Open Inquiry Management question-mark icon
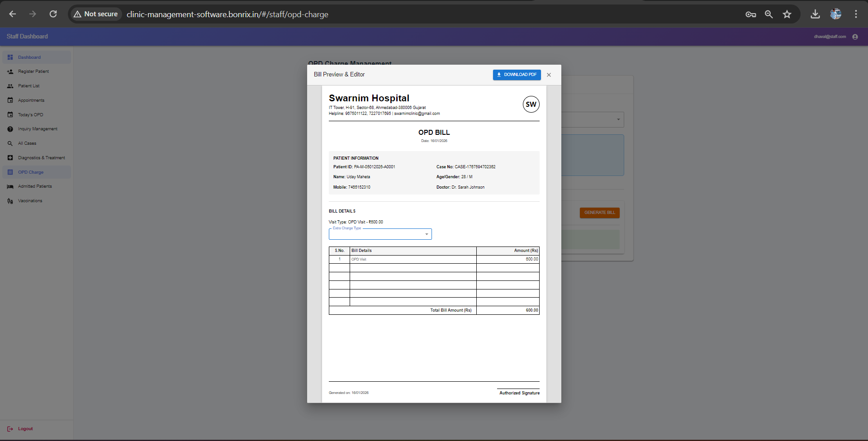Screen dimensions: 868x441 coord(10,128)
